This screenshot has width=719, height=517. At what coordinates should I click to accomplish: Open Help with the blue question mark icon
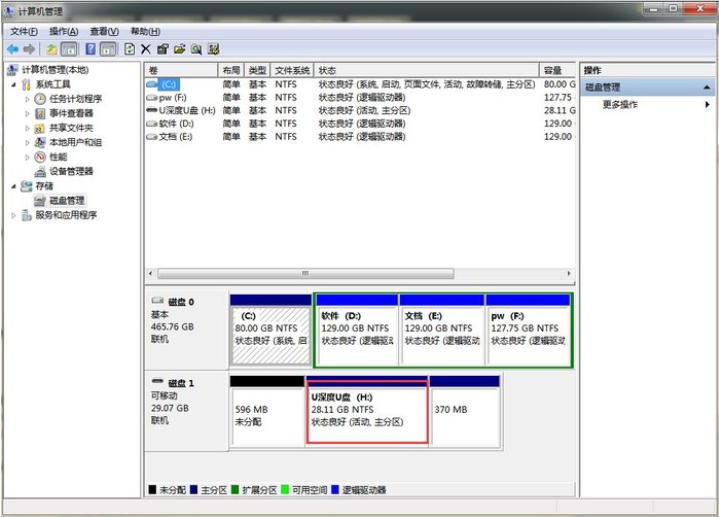(x=91, y=49)
